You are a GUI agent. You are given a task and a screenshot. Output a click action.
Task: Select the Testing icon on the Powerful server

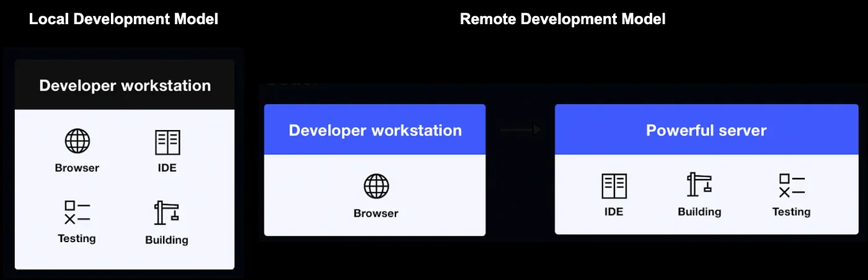[791, 186]
